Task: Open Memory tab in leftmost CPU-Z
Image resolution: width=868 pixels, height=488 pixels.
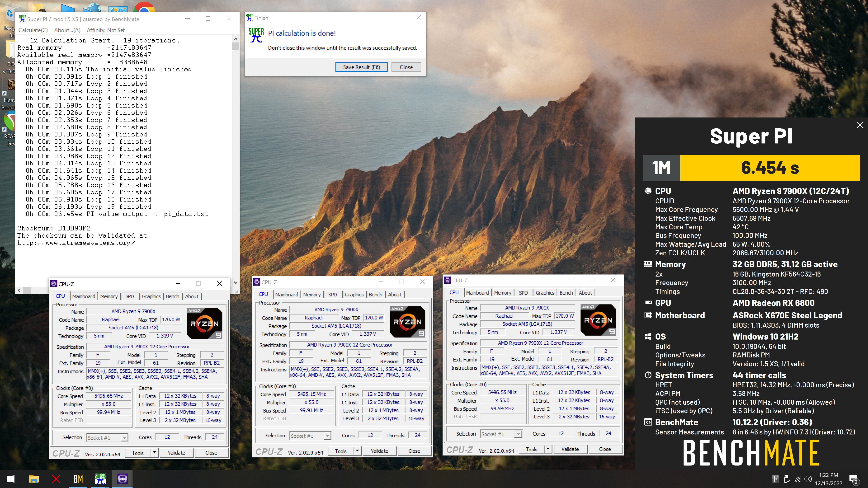Action: [x=109, y=296]
